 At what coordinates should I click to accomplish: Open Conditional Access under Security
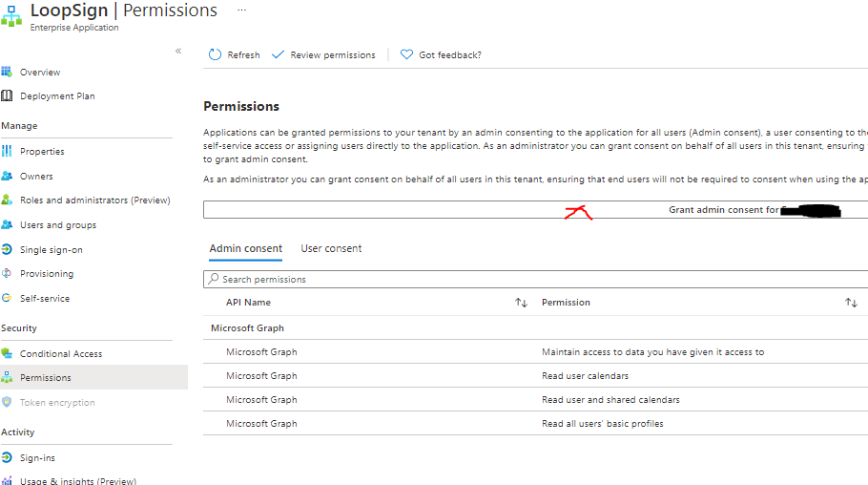tap(61, 353)
